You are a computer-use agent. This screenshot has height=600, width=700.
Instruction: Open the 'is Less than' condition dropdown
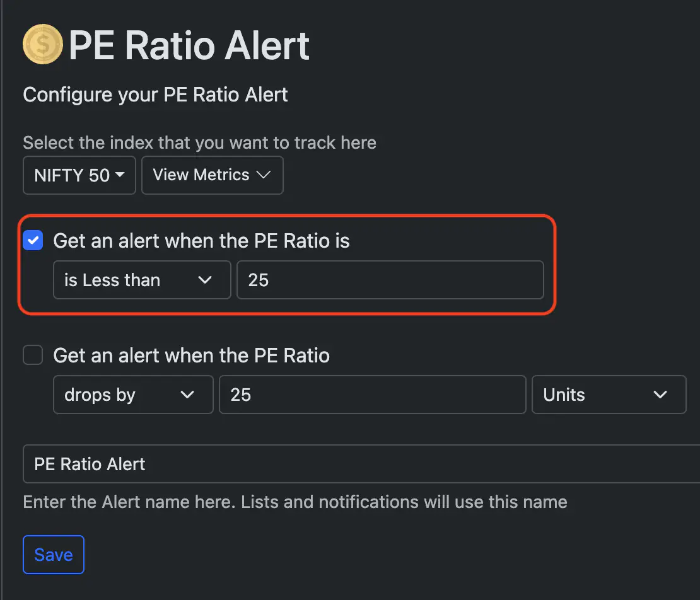[142, 280]
